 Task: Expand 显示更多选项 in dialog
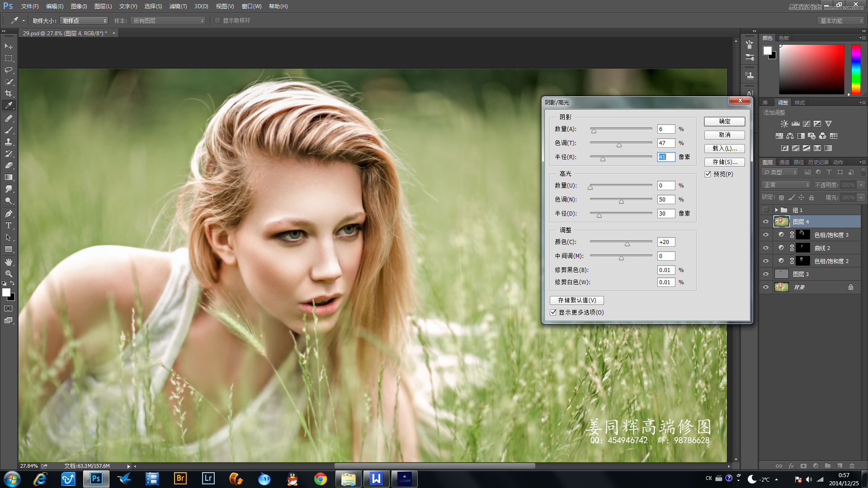(x=552, y=312)
